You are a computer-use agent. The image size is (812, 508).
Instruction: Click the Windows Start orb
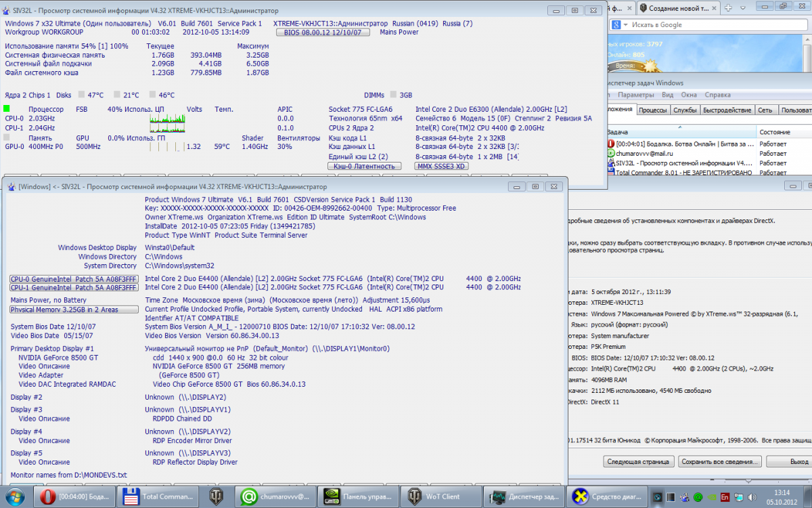click(x=15, y=496)
